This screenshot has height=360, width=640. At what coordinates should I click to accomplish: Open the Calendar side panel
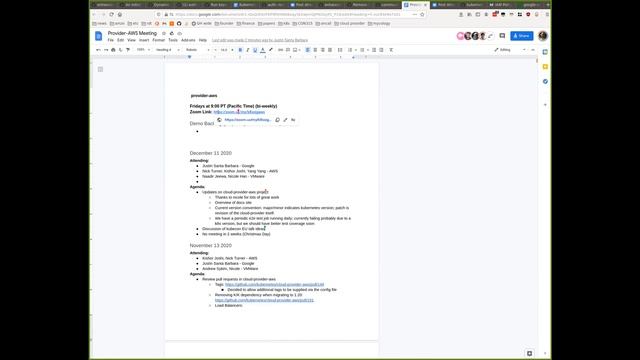545,52
